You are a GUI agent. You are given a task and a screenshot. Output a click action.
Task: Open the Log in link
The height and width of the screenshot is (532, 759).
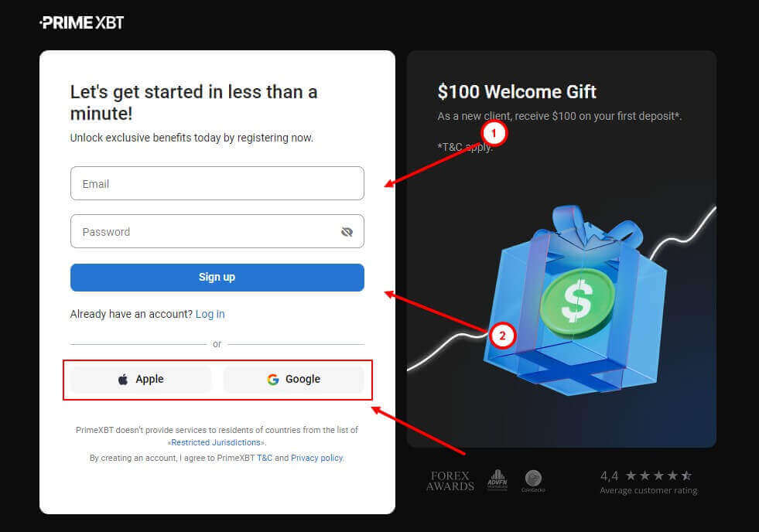[210, 315]
